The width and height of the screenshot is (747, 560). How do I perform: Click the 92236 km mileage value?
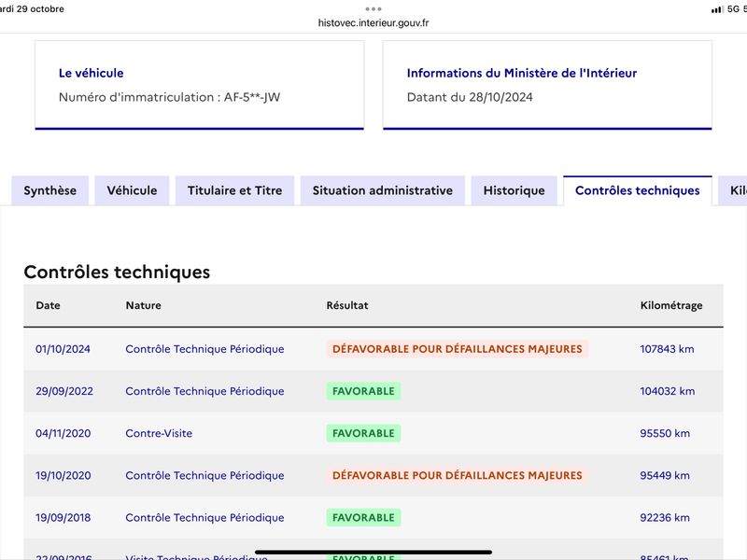[x=665, y=518]
